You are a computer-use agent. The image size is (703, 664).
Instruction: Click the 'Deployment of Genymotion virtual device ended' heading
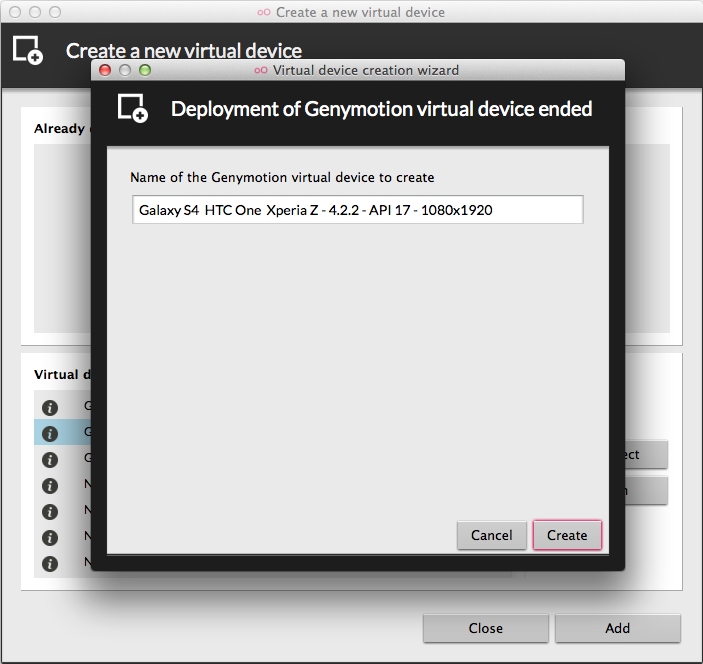click(x=382, y=109)
